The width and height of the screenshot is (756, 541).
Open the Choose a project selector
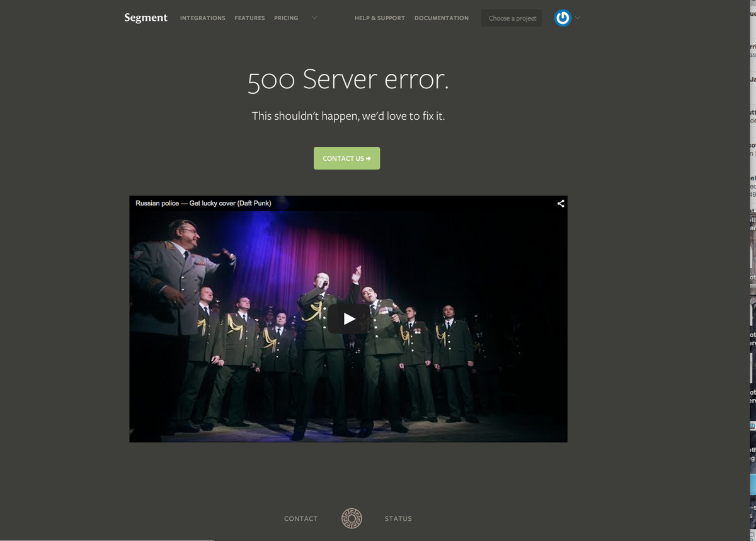click(512, 18)
